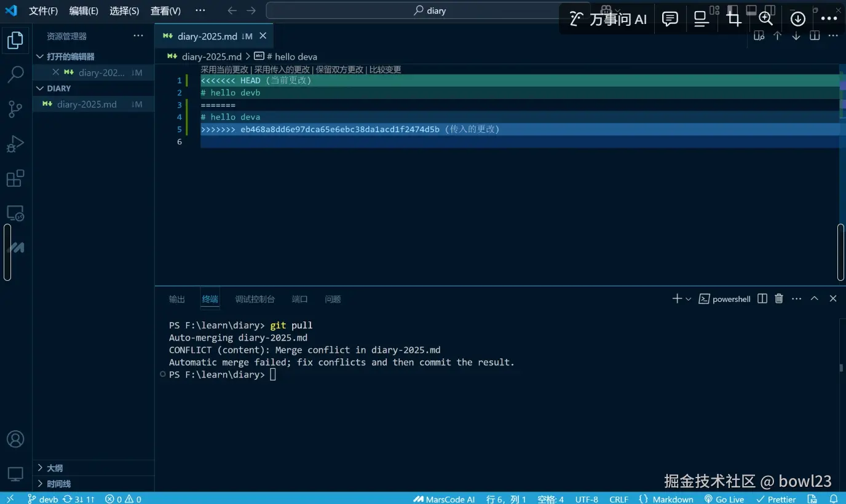
Task: Open the menu bar overflow ellipsis
Action: click(x=200, y=10)
